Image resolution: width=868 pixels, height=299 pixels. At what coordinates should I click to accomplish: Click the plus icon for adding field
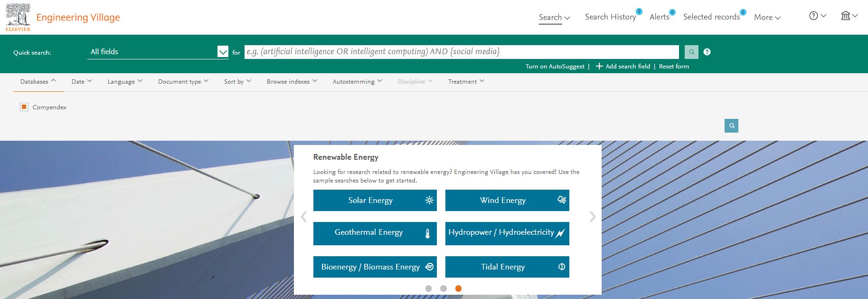click(599, 66)
